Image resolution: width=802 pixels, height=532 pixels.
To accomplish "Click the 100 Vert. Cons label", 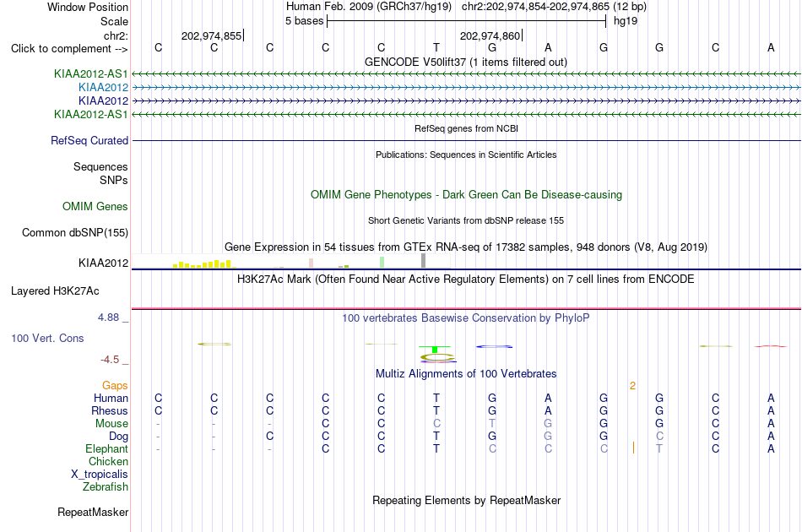I will point(47,338).
